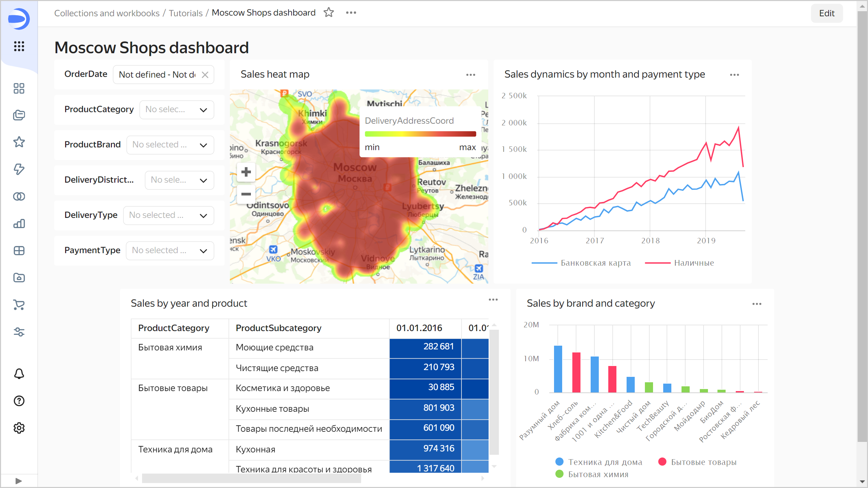
Task: Open sidebar settings gear icon
Action: click(19, 428)
